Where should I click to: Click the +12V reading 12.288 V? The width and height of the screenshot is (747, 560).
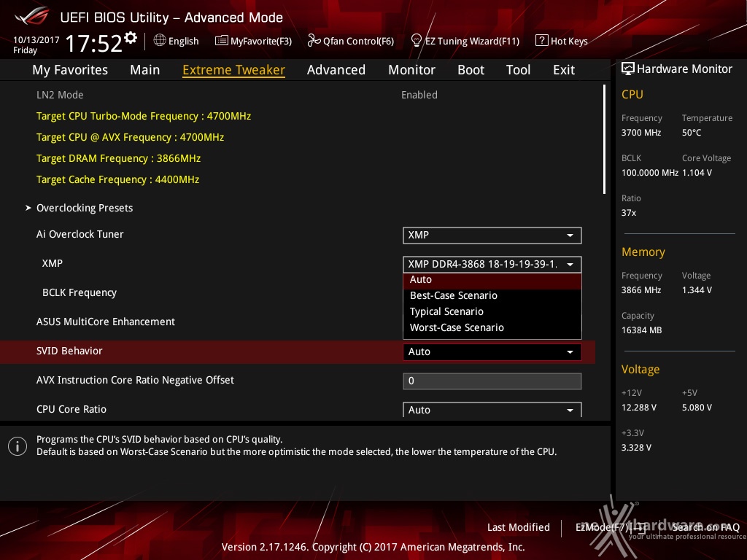point(639,407)
